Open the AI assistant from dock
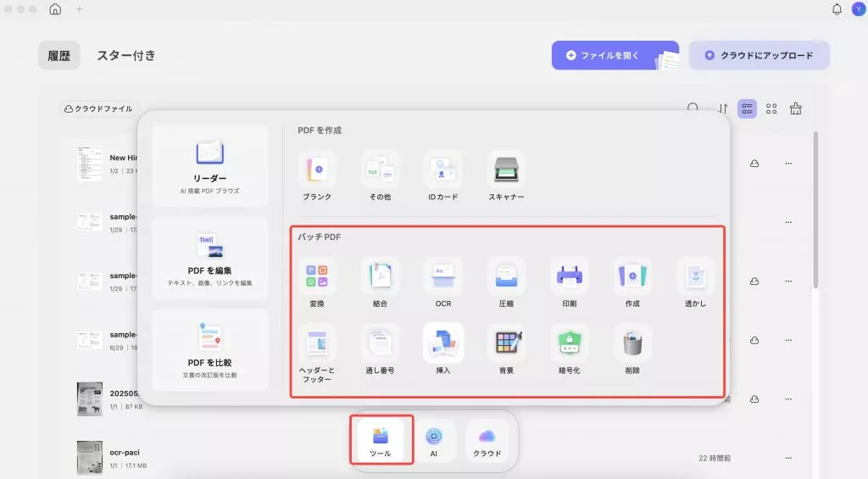The width and height of the screenshot is (868, 479). 433,440
